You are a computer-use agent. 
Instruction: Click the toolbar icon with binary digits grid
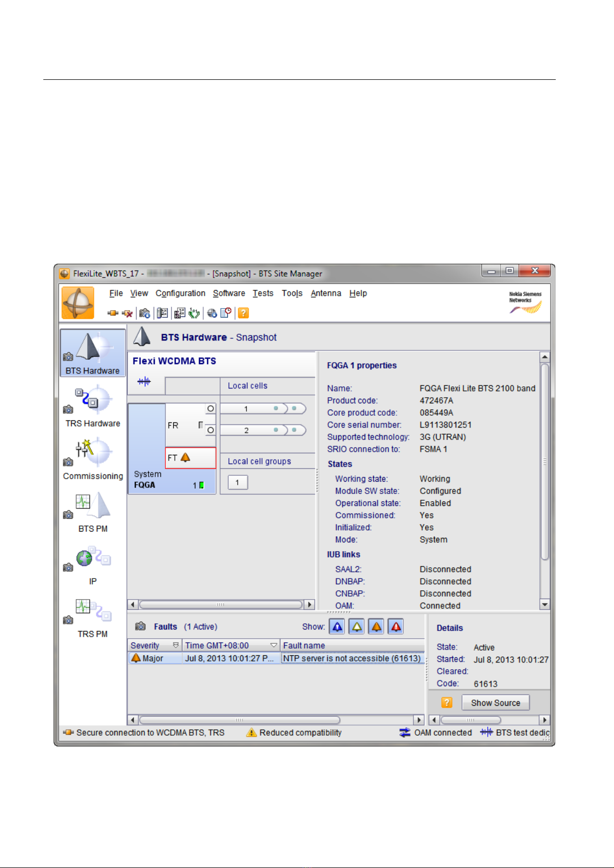point(179,313)
